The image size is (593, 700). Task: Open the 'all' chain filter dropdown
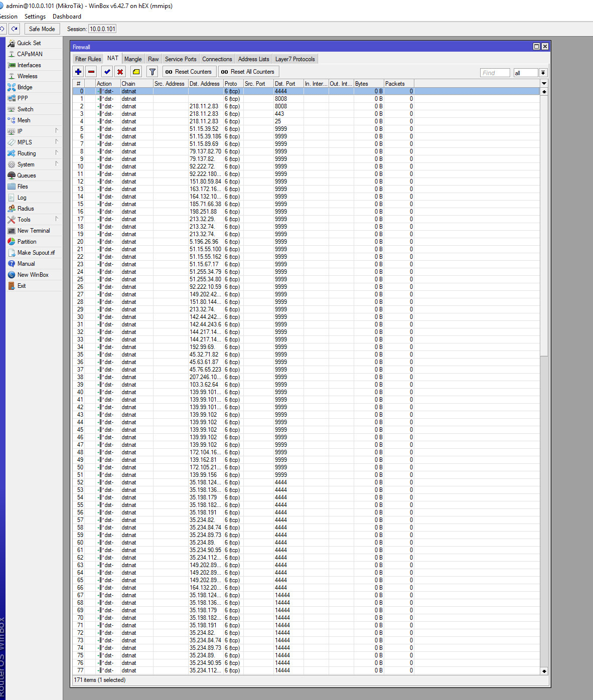point(543,73)
